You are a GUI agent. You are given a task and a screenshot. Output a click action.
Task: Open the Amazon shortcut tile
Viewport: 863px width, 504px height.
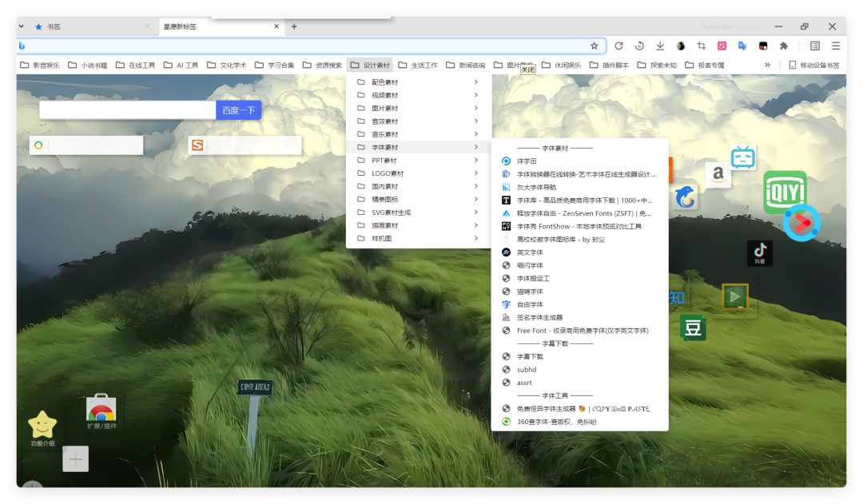click(x=718, y=174)
